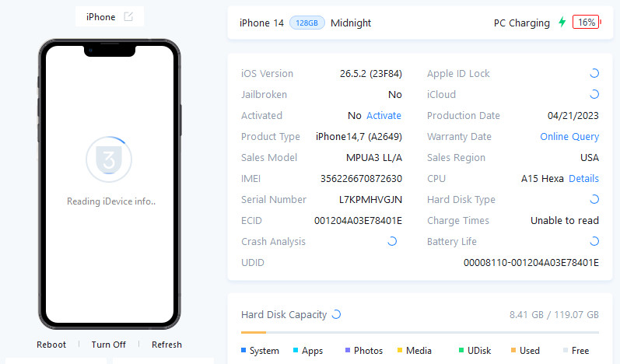
Task: Click the iCloud loading spinner
Action: click(x=594, y=94)
